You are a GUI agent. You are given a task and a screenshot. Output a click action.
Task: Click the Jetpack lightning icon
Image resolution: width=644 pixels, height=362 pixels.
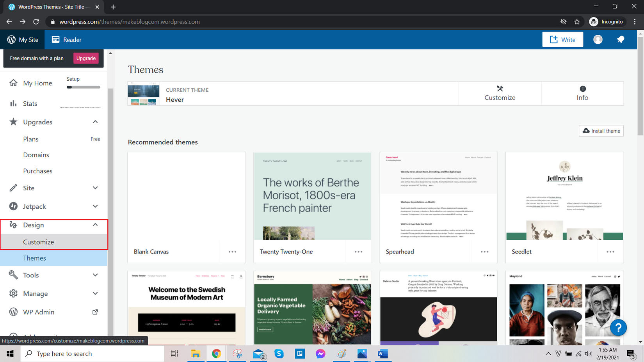[13, 206]
